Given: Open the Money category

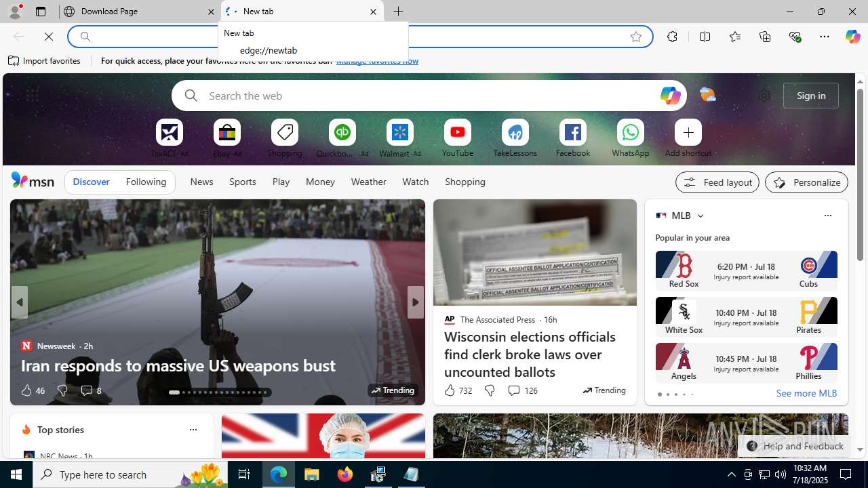Looking at the screenshot, I should [320, 182].
